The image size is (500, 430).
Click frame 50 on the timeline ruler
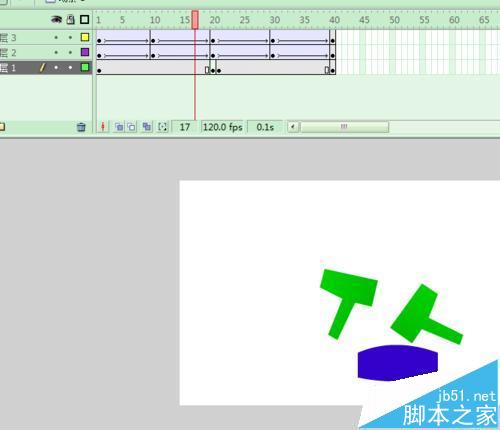[x=394, y=20]
